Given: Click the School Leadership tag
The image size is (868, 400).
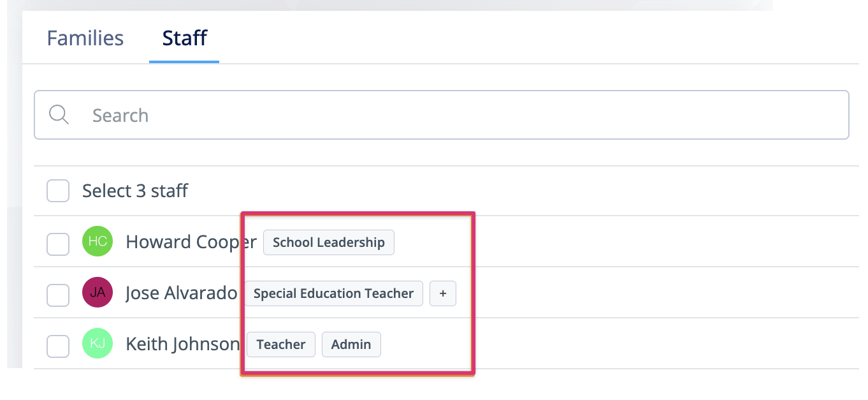Looking at the screenshot, I should 329,242.
